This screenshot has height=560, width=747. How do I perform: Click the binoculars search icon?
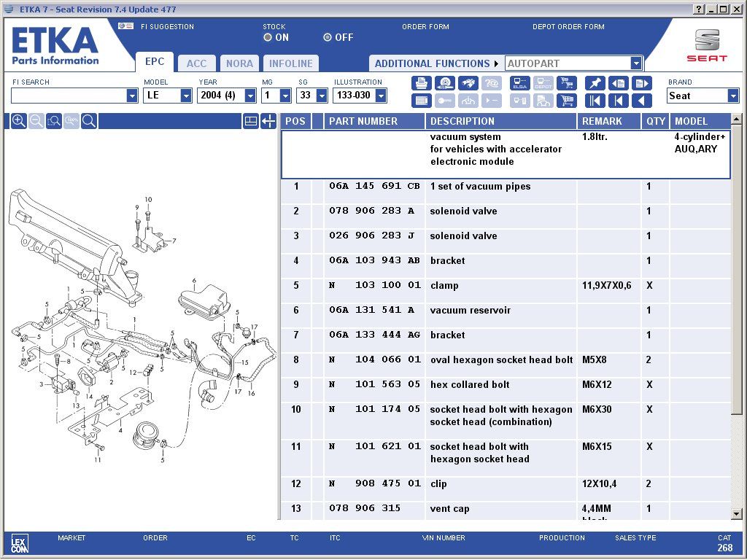(468, 83)
